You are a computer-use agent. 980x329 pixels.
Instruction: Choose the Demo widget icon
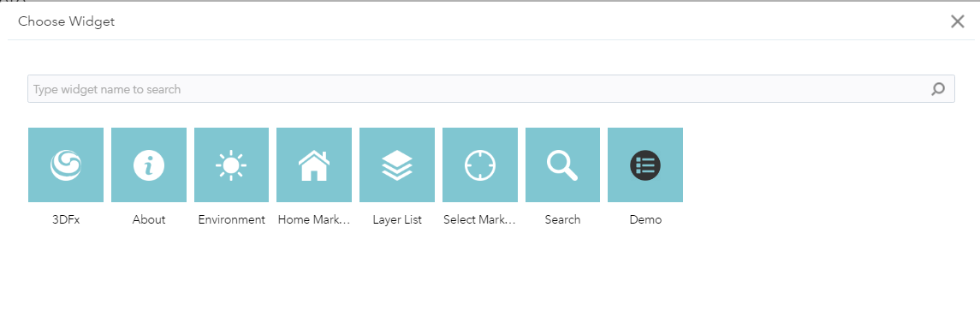point(645,165)
